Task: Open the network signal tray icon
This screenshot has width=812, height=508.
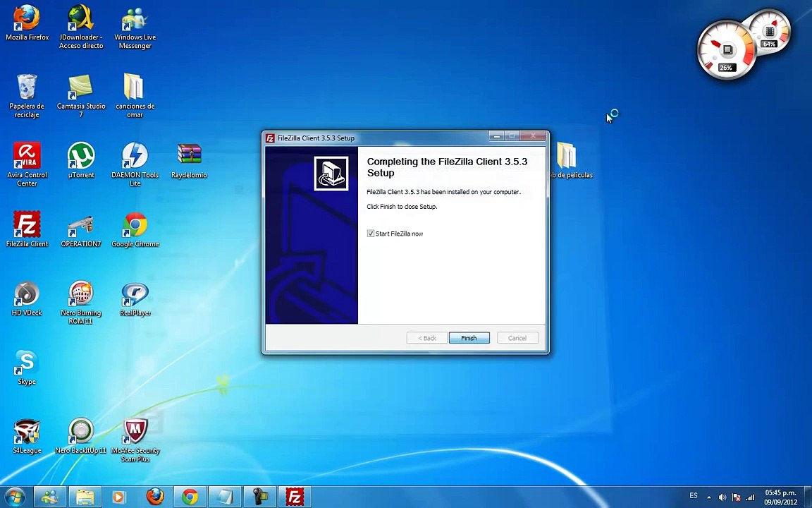Action: point(750,497)
